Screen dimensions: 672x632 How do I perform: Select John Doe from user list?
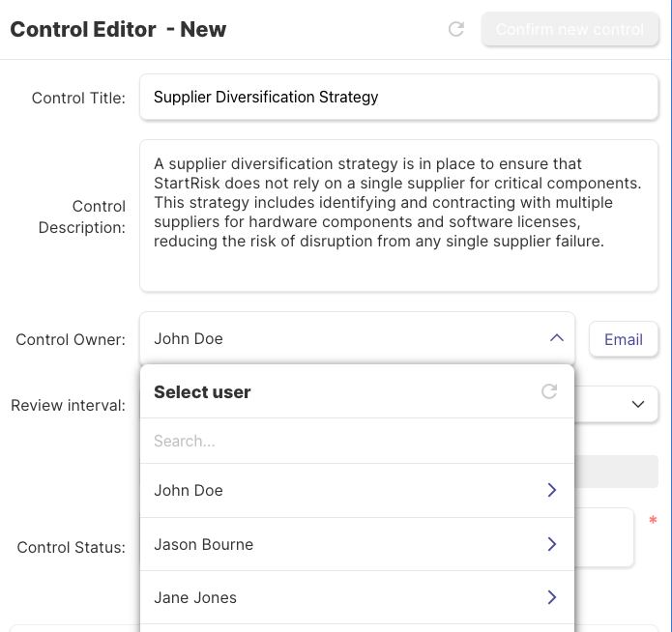(x=357, y=490)
